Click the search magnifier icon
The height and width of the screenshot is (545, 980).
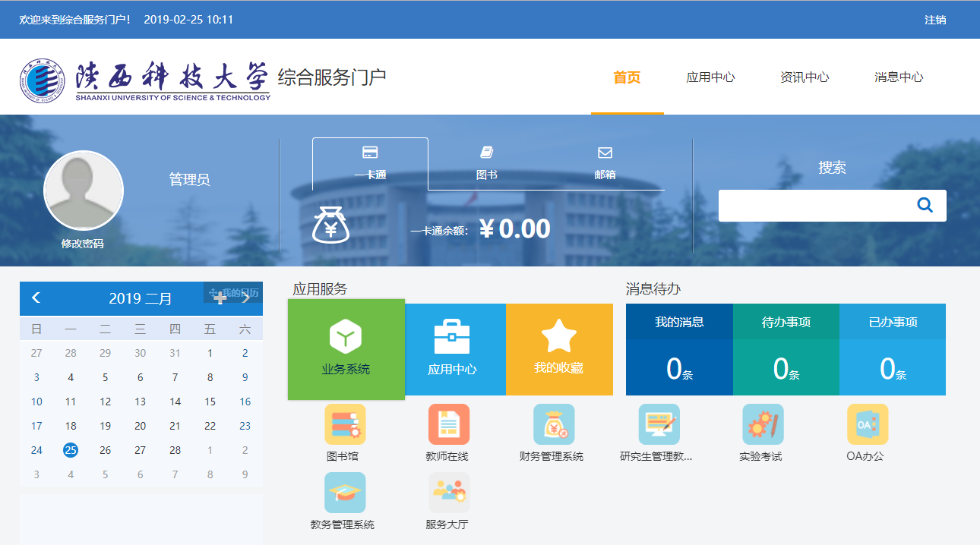(925, 205)
